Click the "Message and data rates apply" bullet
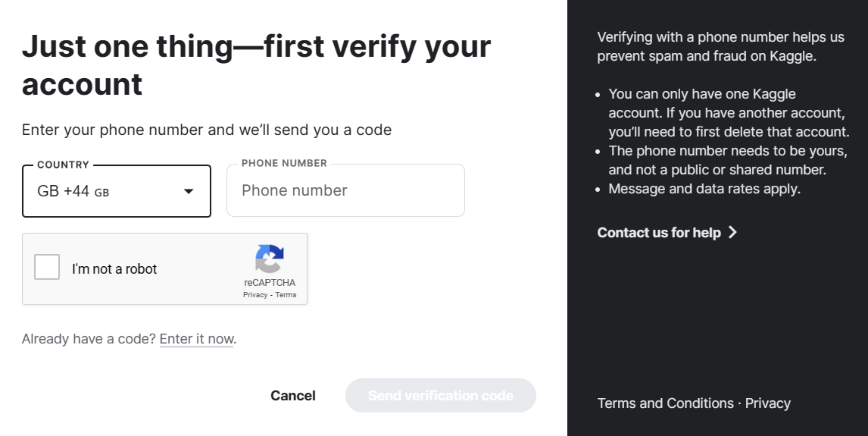The height and width of the screenshot is (436, 868). tap(704, 189)
